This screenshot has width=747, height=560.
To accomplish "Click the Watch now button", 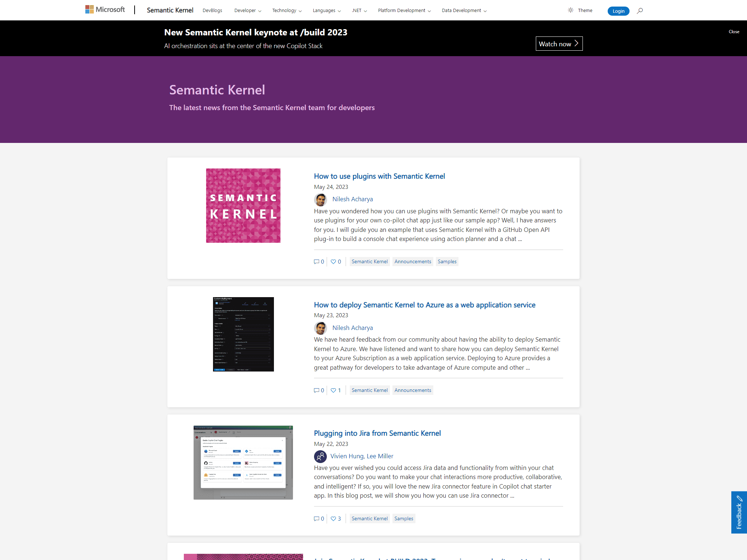I will [x=559, y=44].
